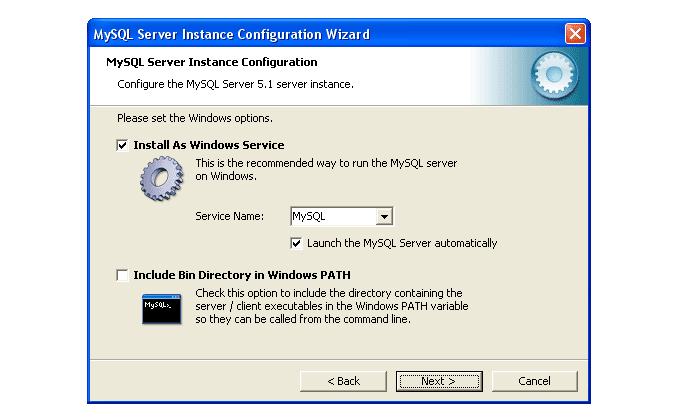Click the 'Service Name:' label
This screenshot has width=700, height=415.
(229, 217)
